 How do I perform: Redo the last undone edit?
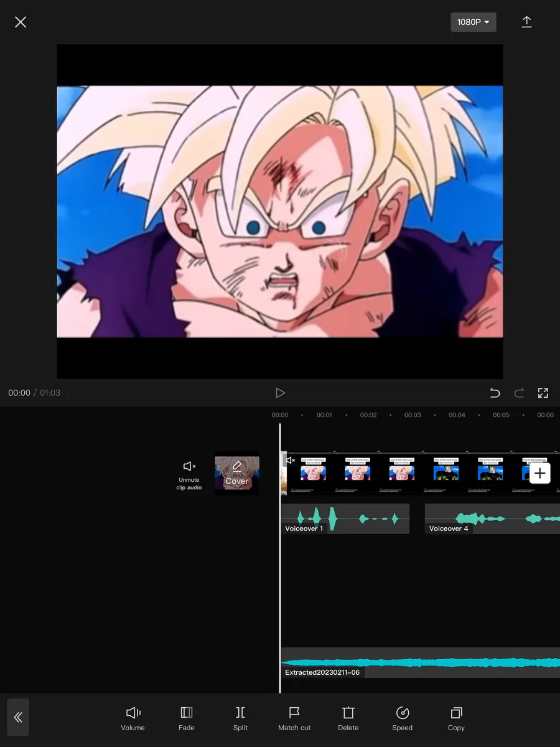point(519,393)
